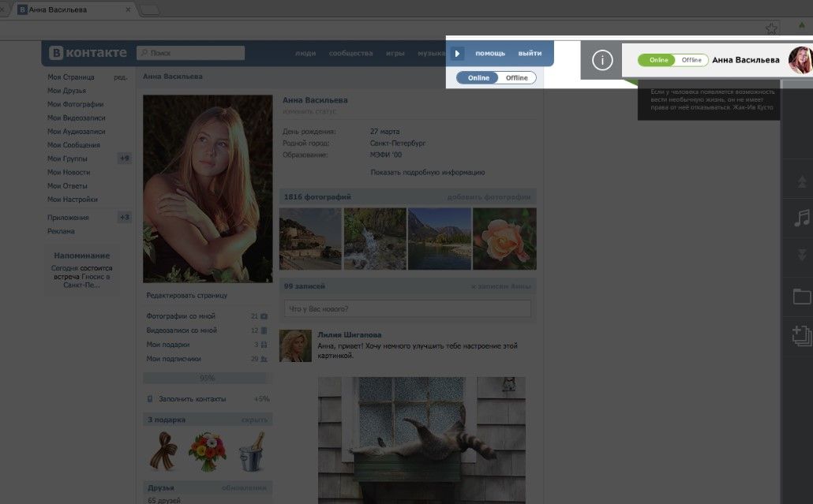The image size is (813, 504).
Task: Click Редактировать страницу
Action: [186, 295]
